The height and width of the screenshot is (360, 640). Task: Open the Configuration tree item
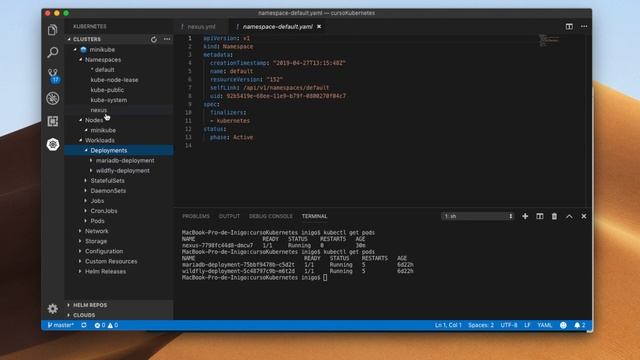[x=104, y=251]
